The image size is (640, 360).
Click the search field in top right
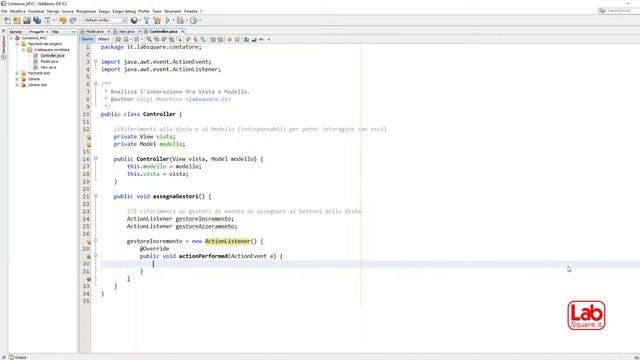tap(619, 11)
